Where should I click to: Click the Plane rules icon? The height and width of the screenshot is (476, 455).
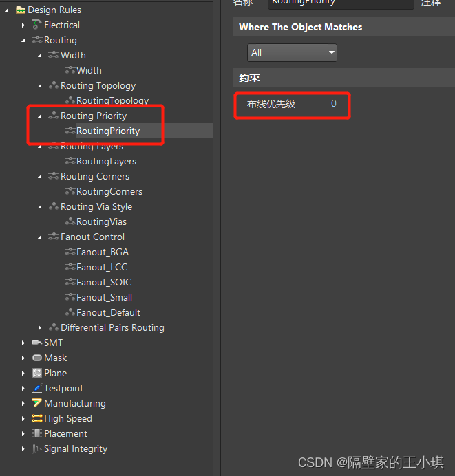[x=36, y=373]
